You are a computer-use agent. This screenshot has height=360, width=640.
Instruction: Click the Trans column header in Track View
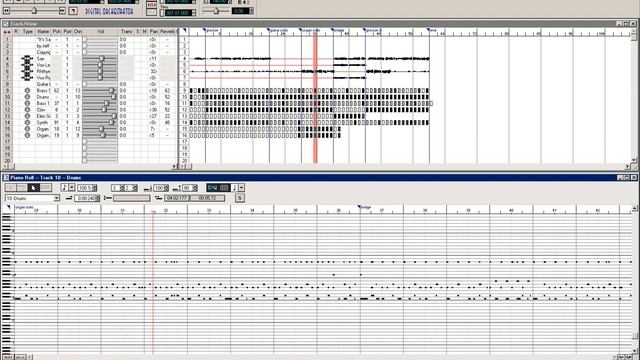click(127, 31)
